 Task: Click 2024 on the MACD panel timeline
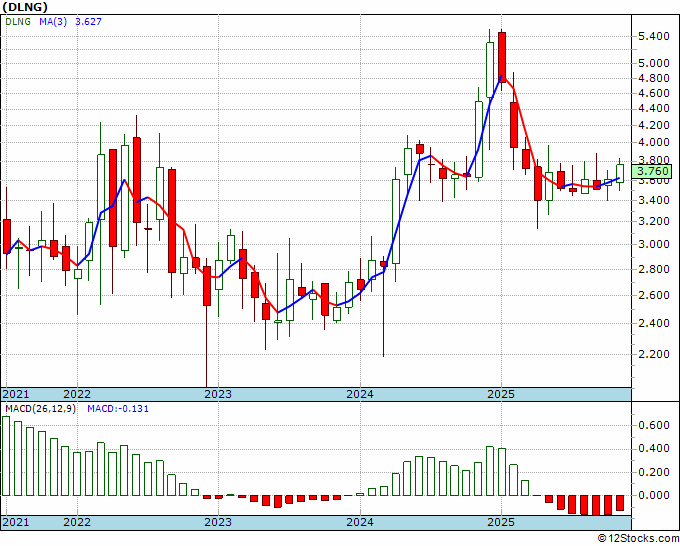coord(360,522)
